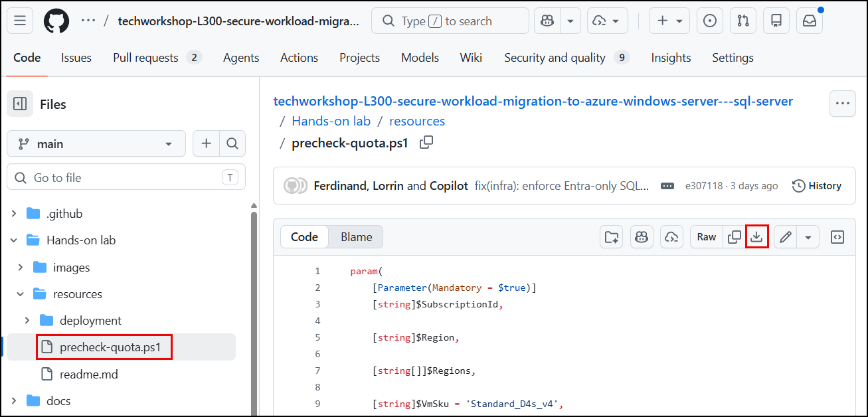Expand the docs folder chevron

[14, 401]
